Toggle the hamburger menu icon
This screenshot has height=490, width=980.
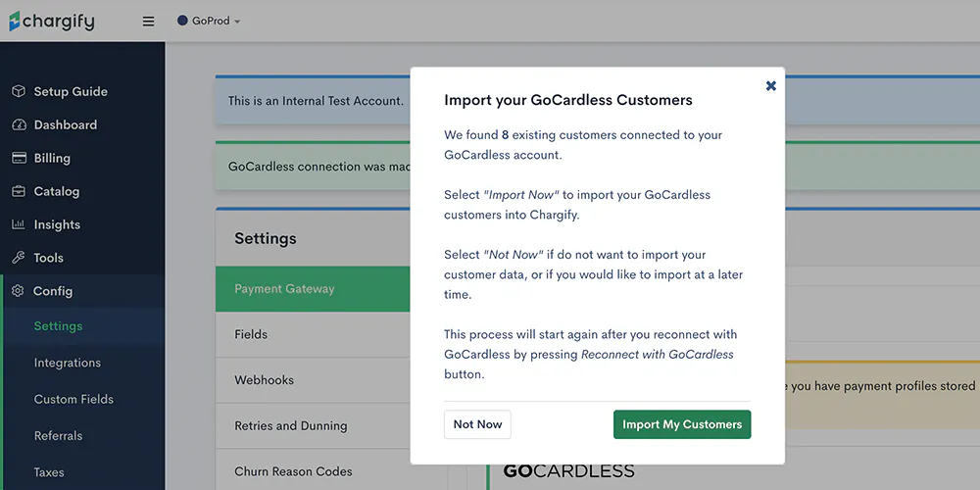(x=148, y=22)
